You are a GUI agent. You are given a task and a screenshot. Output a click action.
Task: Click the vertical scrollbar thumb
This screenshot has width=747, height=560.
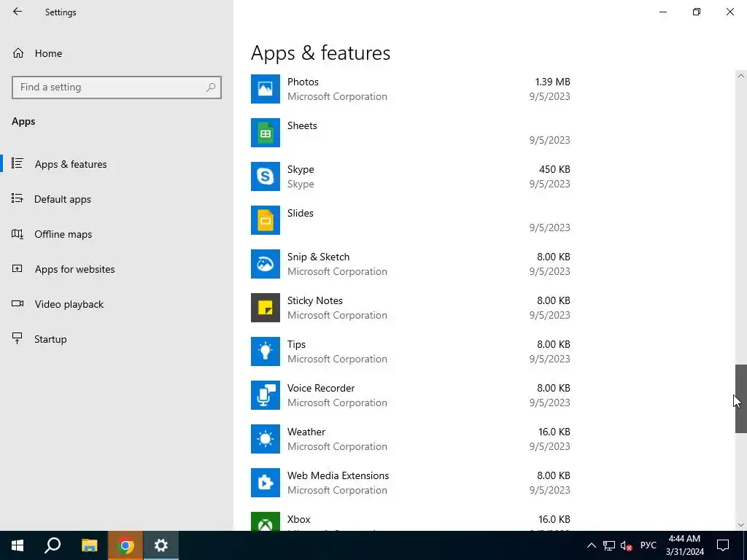(741, 399)
